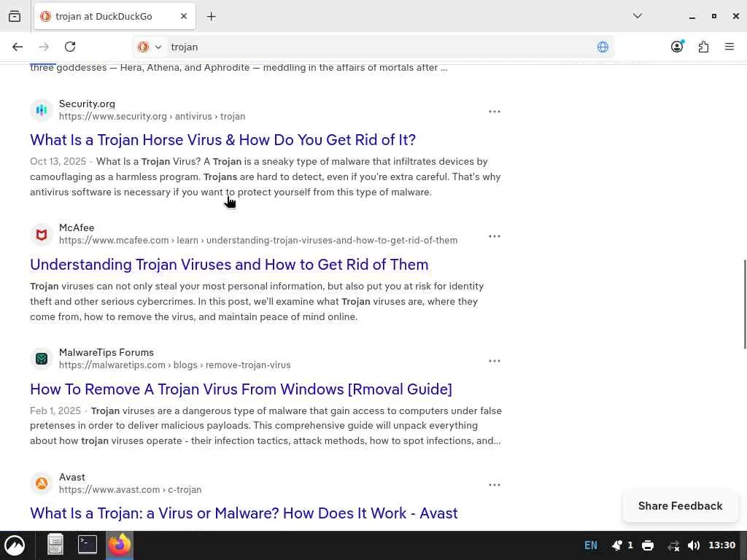Open the tab overview icon at the top-left corner
The height and width of the screenshot is (560, 747).
coord(15,16)
